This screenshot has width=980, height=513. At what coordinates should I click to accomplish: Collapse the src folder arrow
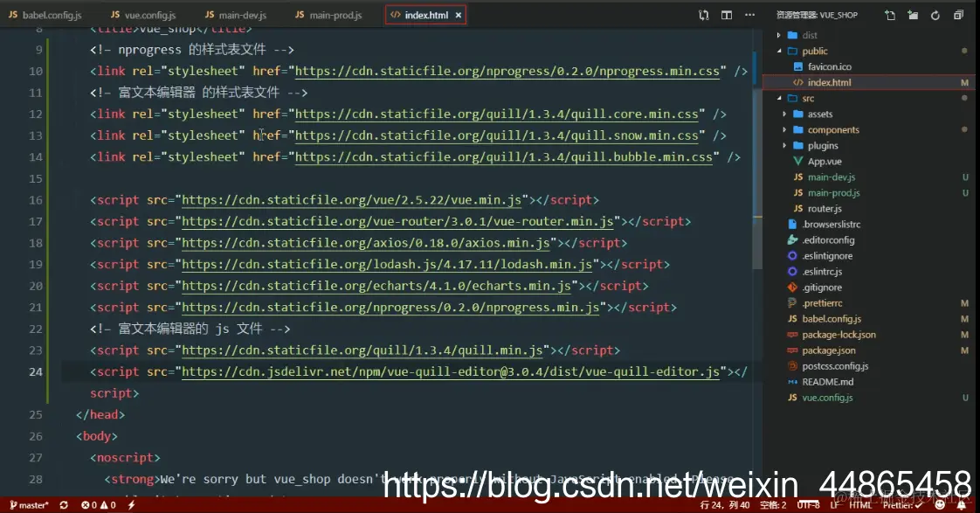[x=779, y=98]
